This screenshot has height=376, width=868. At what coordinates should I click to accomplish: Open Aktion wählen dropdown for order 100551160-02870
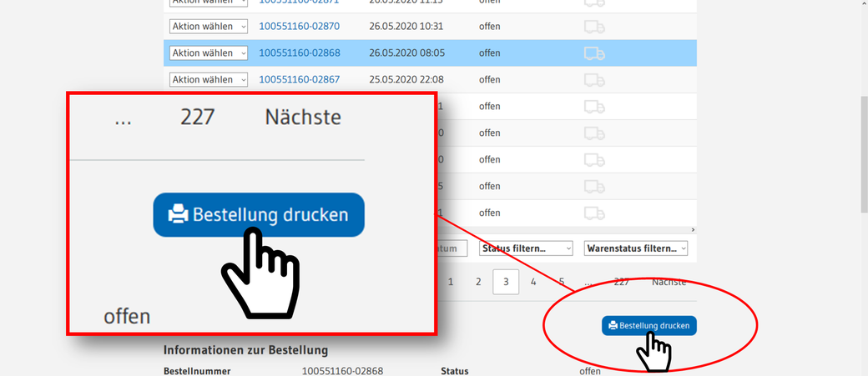(x=208, y=27)
